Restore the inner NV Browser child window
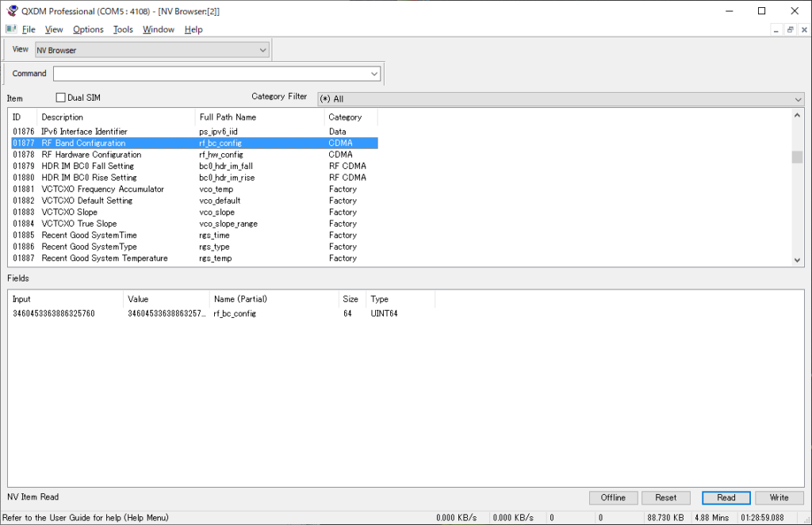 coord(791,30)
